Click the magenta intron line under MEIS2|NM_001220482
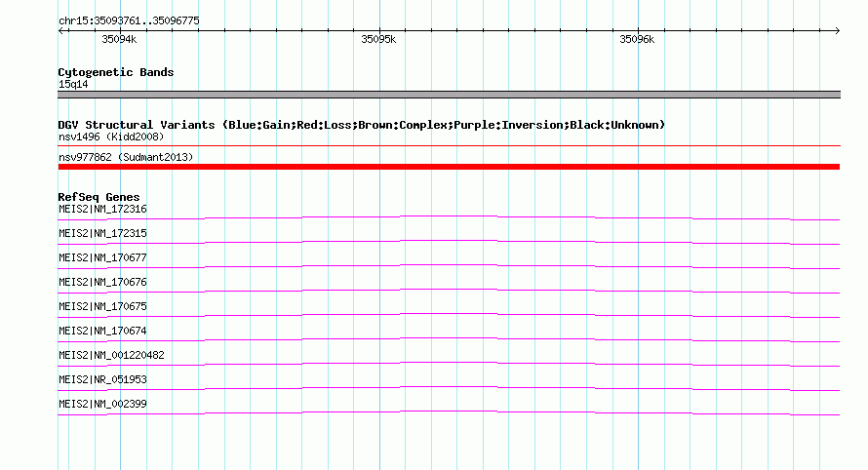 click(449, 363)
